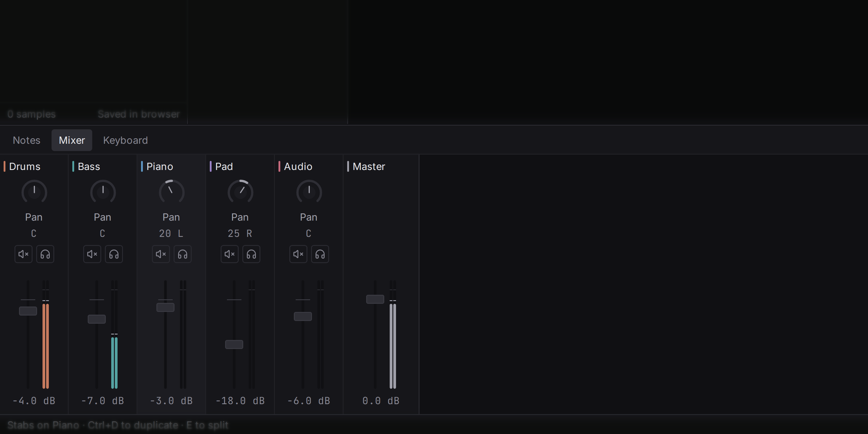Click the -4.0 dB Drums level value
The height and width of the screenshot is (434, 868).
pyautogui.click(x=34, y=401)
